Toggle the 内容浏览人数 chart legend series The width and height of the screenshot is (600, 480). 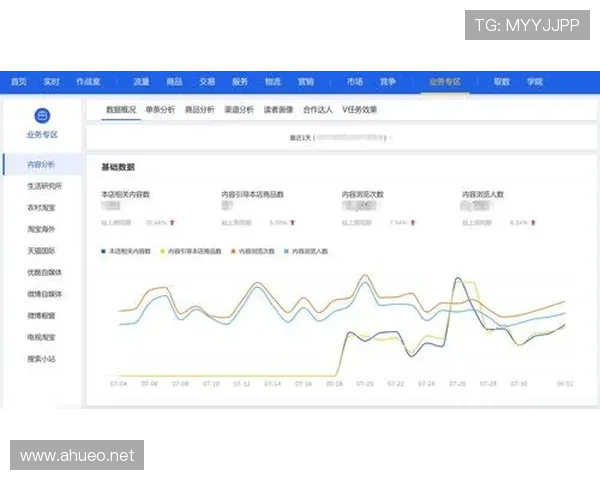(x=306, y=251)
